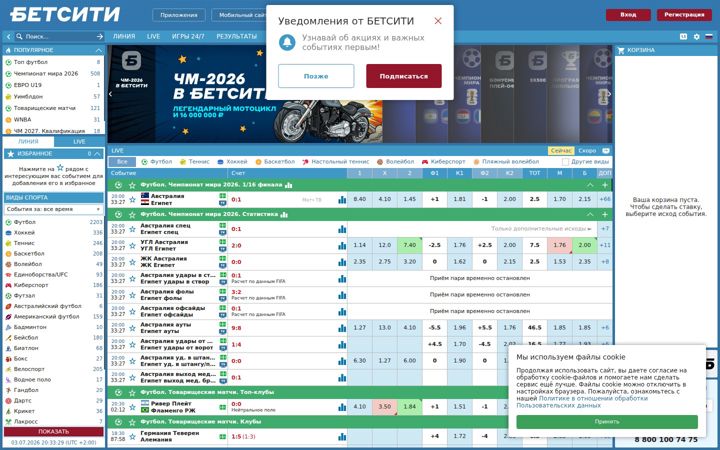Image resolution: width=720 pixels, height=450 pixels.
Task: Open the РЕЗУЛЬТАТЫ menu item
Action: tap(236, 36)
